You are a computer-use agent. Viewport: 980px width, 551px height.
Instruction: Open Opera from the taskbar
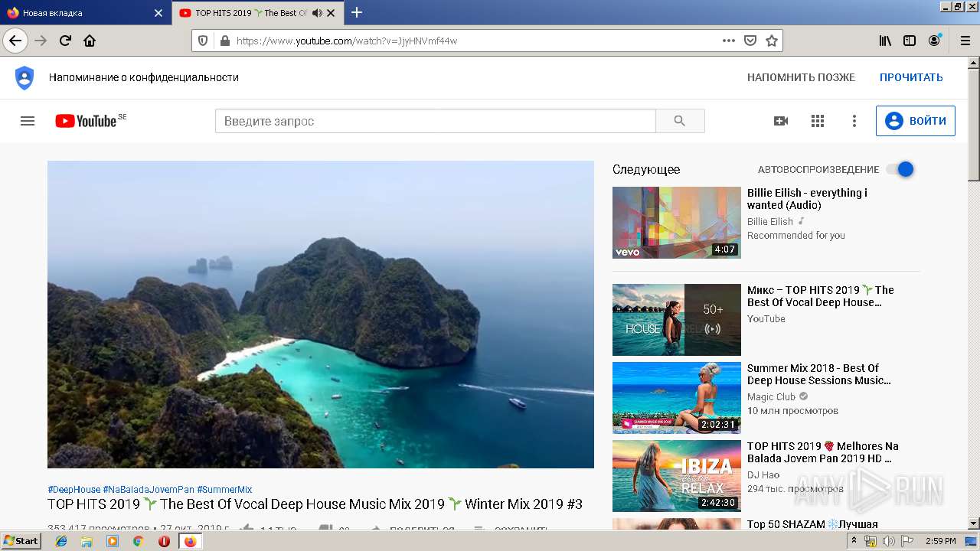point(164,541)
